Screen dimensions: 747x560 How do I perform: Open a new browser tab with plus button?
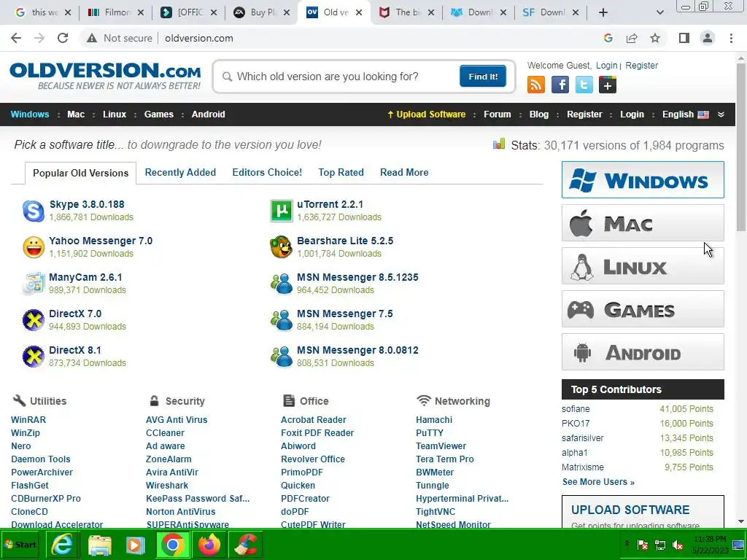click(x=603, y=12)
